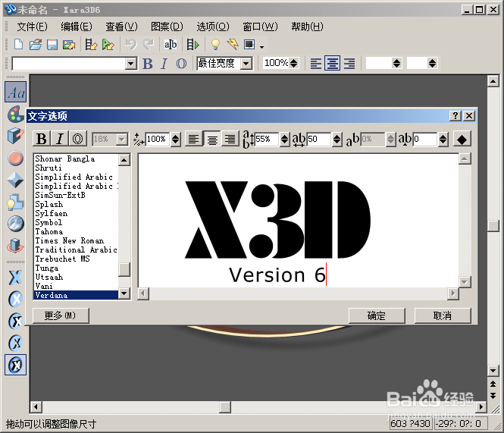Toggle Italic on the main toolbar
Viewport: 504px width, 433px height.
click(164, 64)
